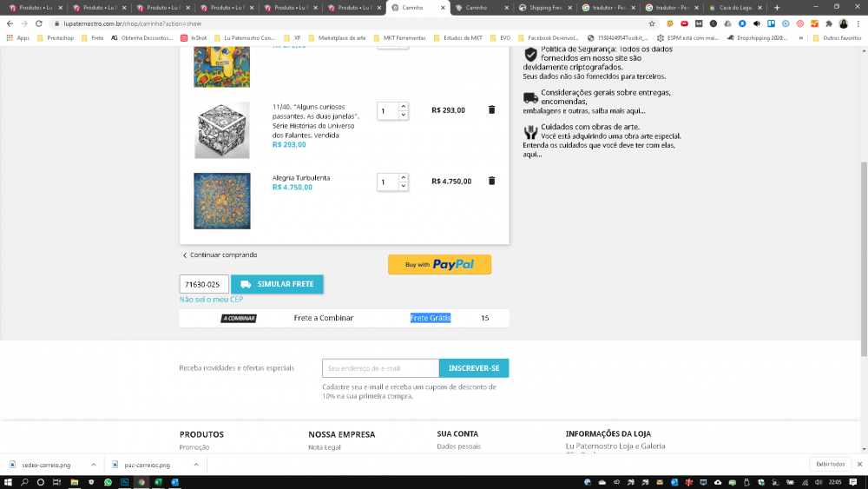Switch to the first tradutor Google tab
The height and width of the screenshot is (489, 868).
pyautogui.click(x=608, y=8)
